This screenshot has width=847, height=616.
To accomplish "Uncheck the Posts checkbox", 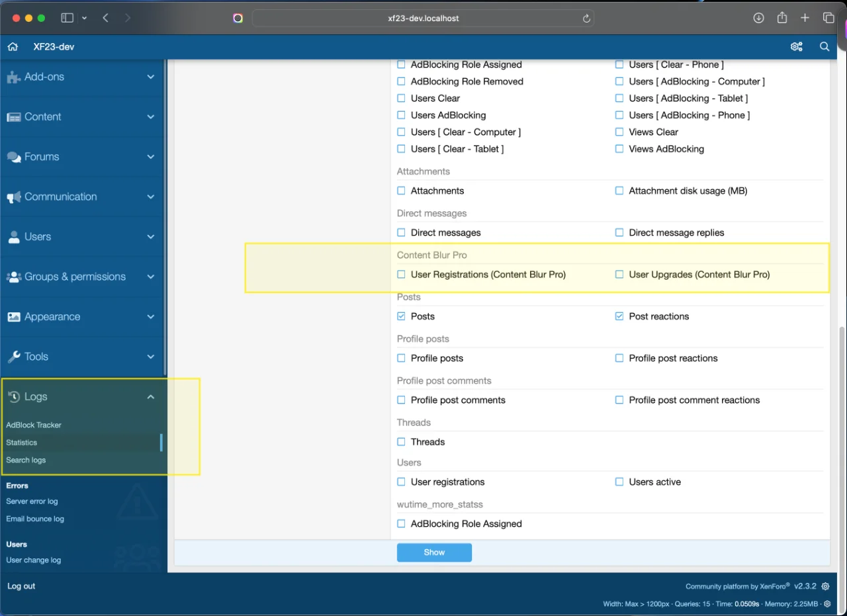I will [401, 316].
